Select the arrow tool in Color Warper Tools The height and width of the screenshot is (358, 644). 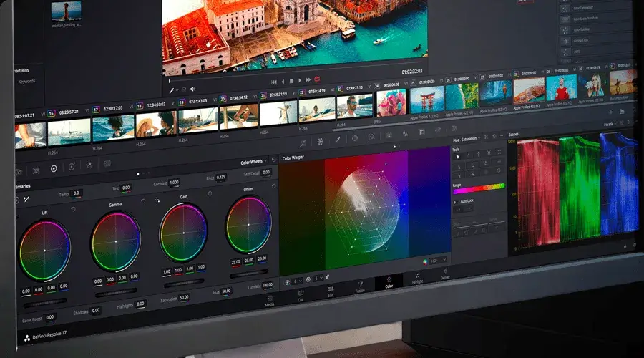(x=458, y=156)
